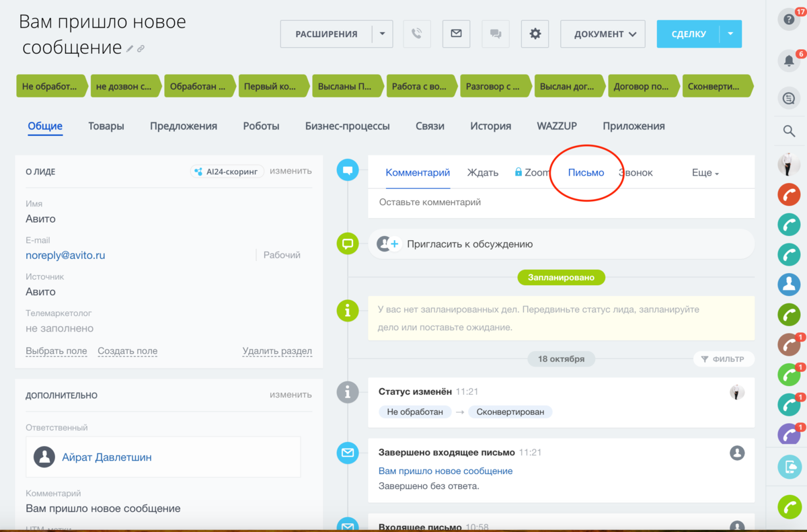Open the ФИЛЬТР timeline filter
The height and width of the screenshot is (532, 807).
[x=724, y=359]
